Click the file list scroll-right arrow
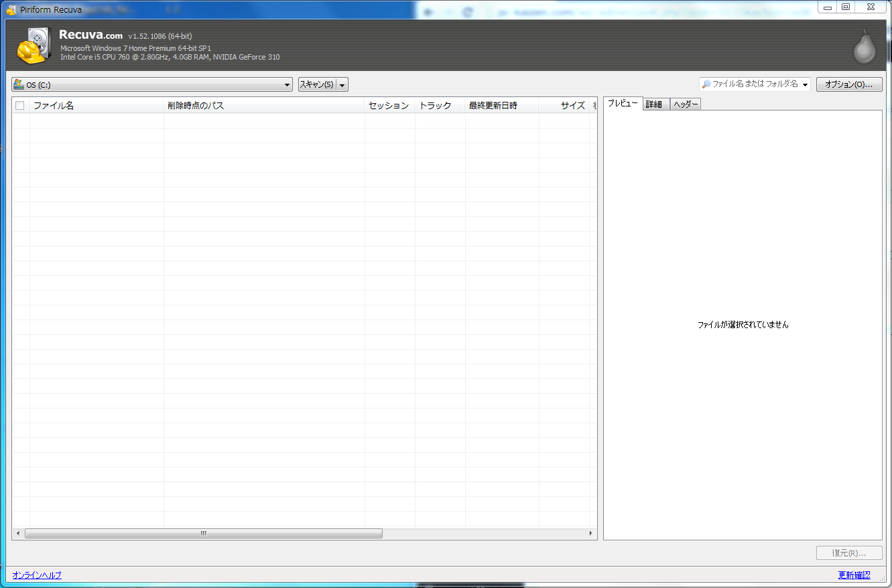Image resolution: width=892 pixels, height=588 pixels. point(591,534)
